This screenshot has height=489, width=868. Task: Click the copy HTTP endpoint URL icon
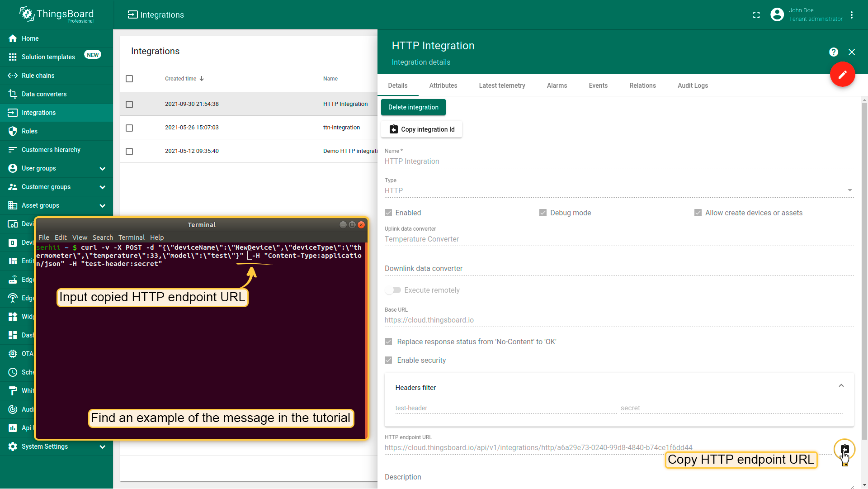(x=844, y=449)
